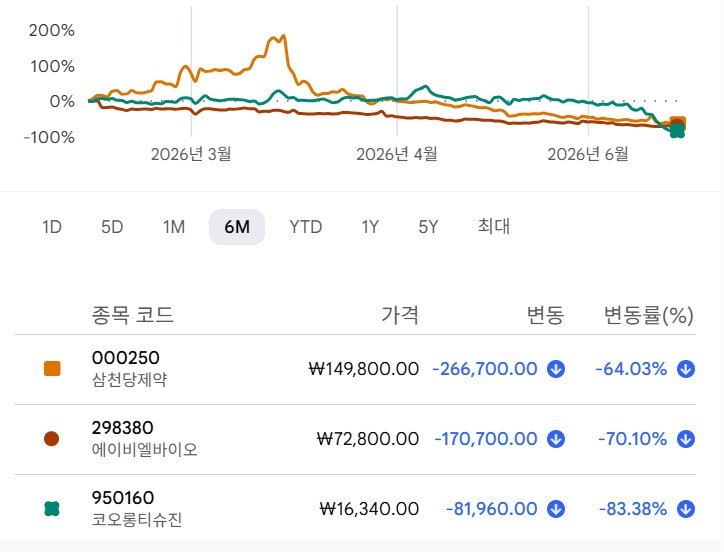
Task: Click the down arrow icon beside -81,960.00
Action: 556,509
